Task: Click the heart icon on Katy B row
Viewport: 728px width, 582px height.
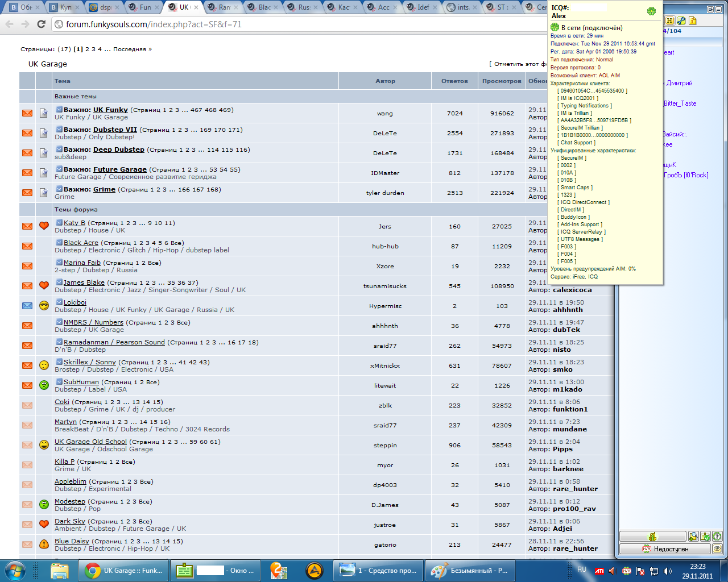Action: coord(44,226)
